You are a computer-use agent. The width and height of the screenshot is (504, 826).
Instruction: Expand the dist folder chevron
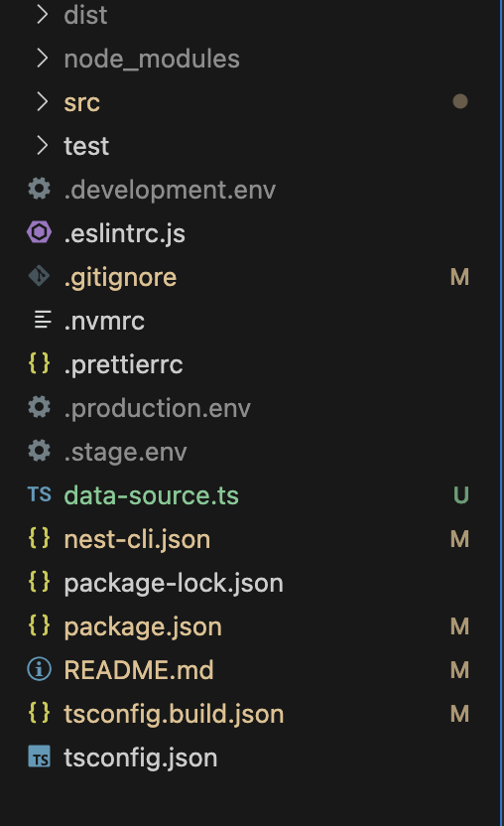(x=42, y=14)
